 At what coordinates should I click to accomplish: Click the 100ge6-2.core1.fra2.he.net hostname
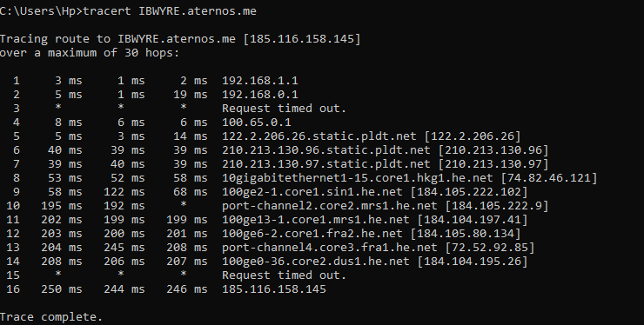[x=312, y=234]
